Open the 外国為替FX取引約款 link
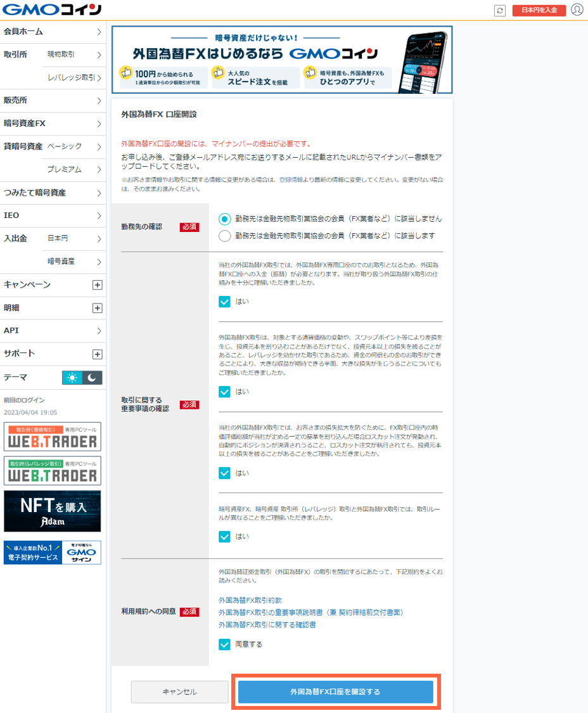Viewport: 588px width, 713px height. [250, 600]
